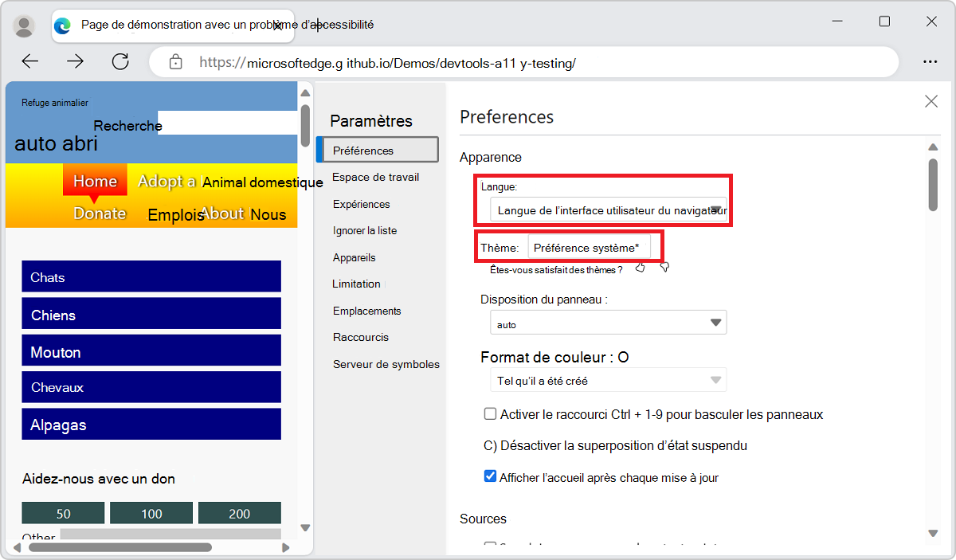
Task: Click the user profile avatar icon
Action: pos(24,25)
